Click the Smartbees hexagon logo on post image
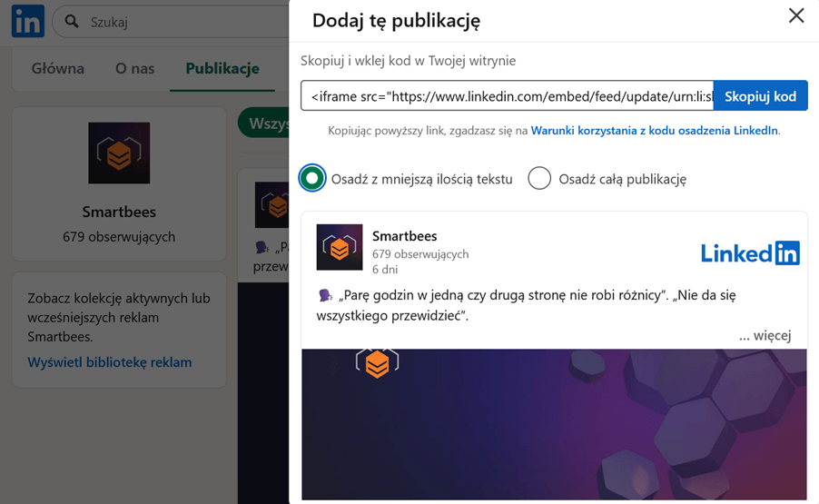 pyautogui.click(x=377, y=363)
